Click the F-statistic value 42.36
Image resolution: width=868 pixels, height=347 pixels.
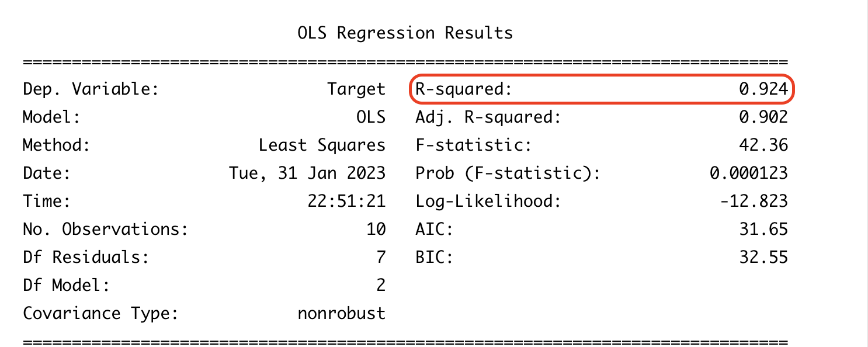(763, 145)
